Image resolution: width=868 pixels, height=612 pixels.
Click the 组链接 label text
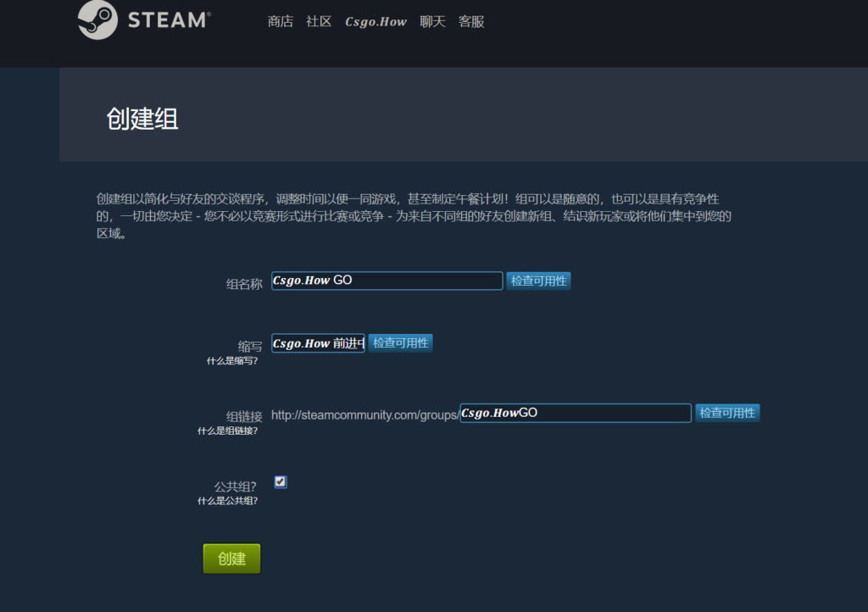244,416
